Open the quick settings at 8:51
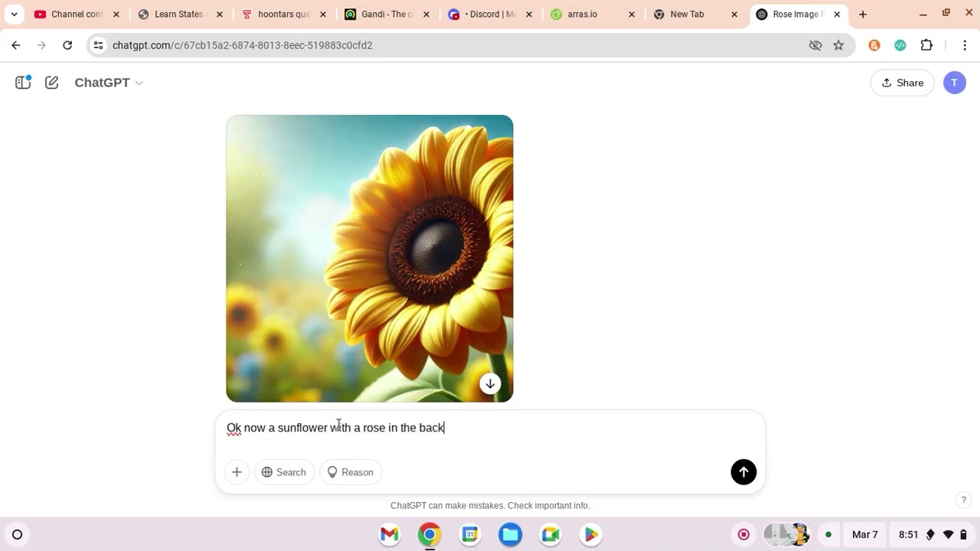The image size is (980, 551). (933, 534)
